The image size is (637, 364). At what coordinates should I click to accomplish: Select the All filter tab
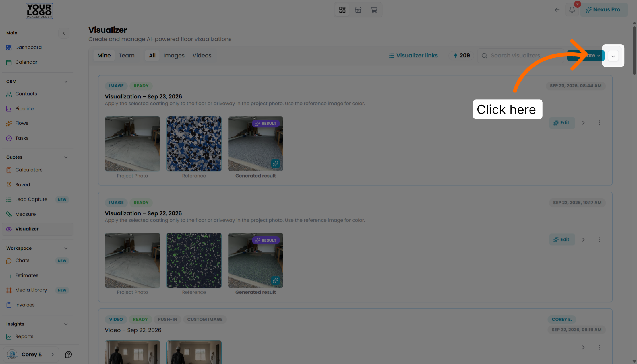(152, 55)
